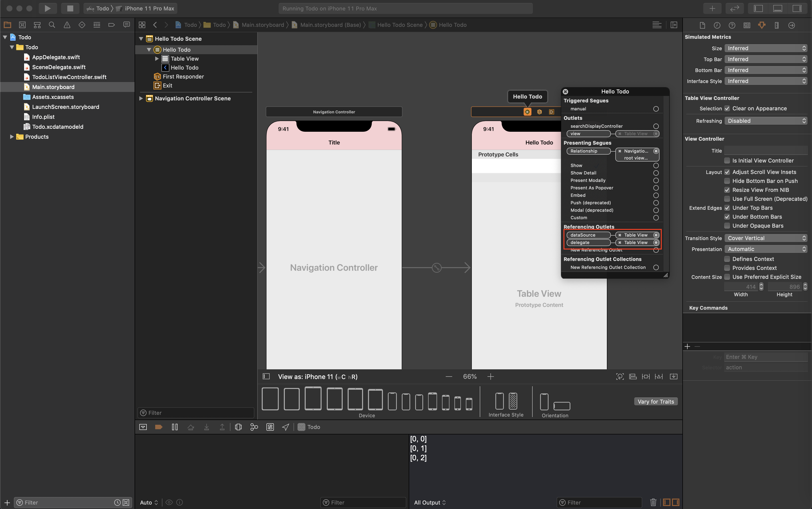Click the Vary for Traits button
Screen dimensions: 812x509
click(x=655, y=401)
